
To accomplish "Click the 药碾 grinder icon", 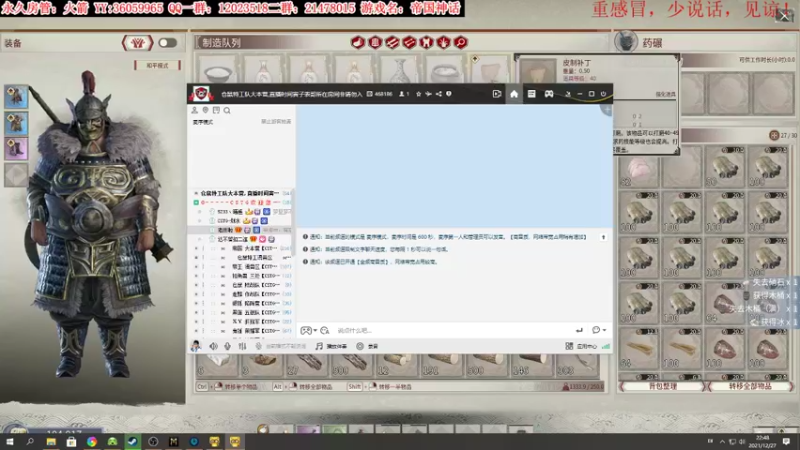I will click(x=626, y=42).
